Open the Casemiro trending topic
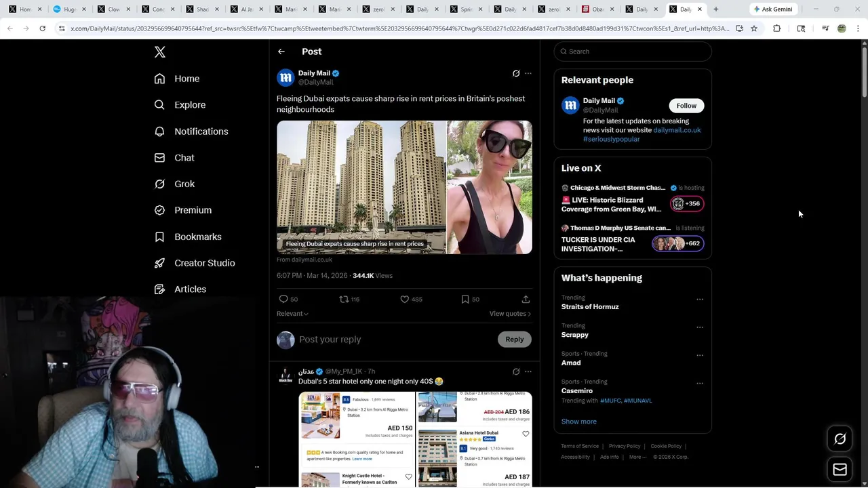Screen dimensions: 868x488 click(577, 391)
